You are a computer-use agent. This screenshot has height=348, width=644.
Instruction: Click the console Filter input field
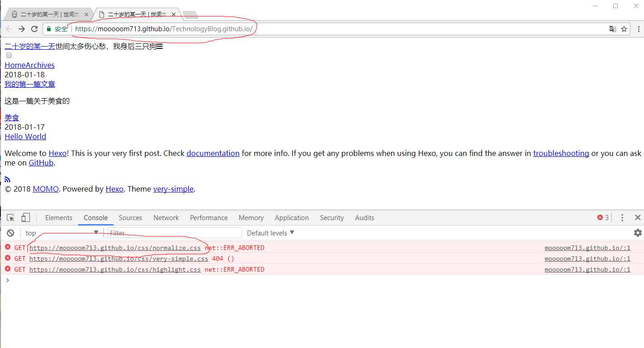click(175, 233)
